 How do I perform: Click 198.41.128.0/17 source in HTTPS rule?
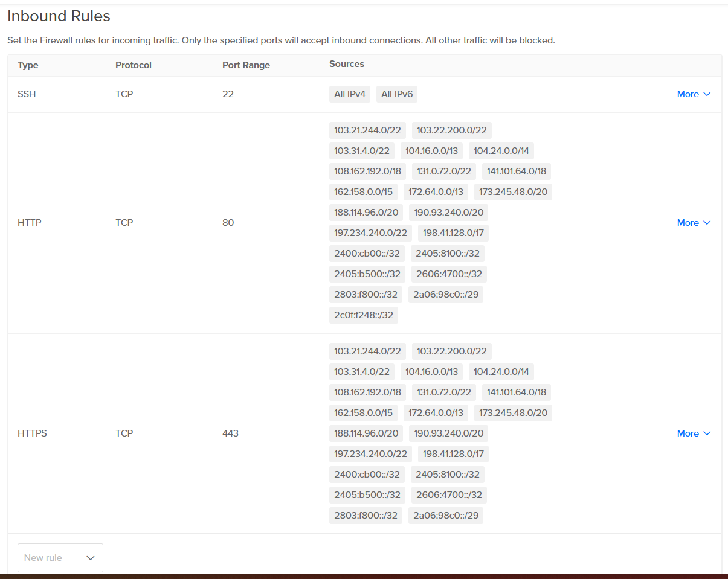[x=453, y=454]
